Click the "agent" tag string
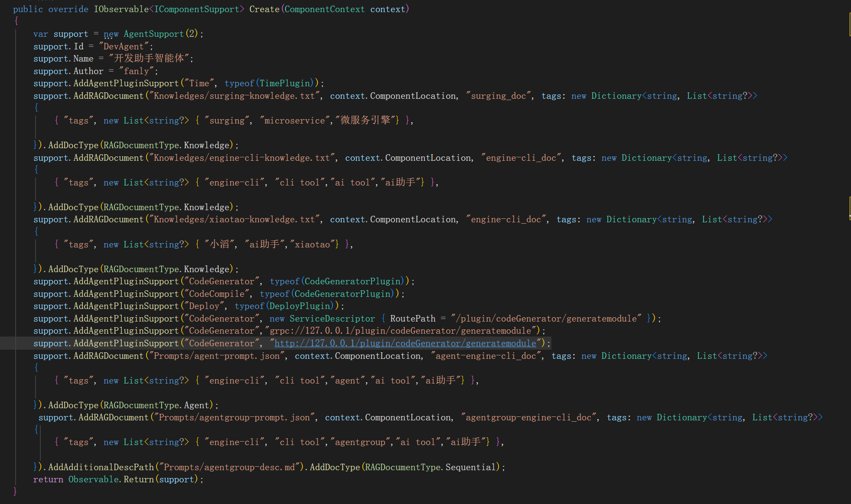The image size is (851, 504). pyautogui.click(x=347, y=380)
